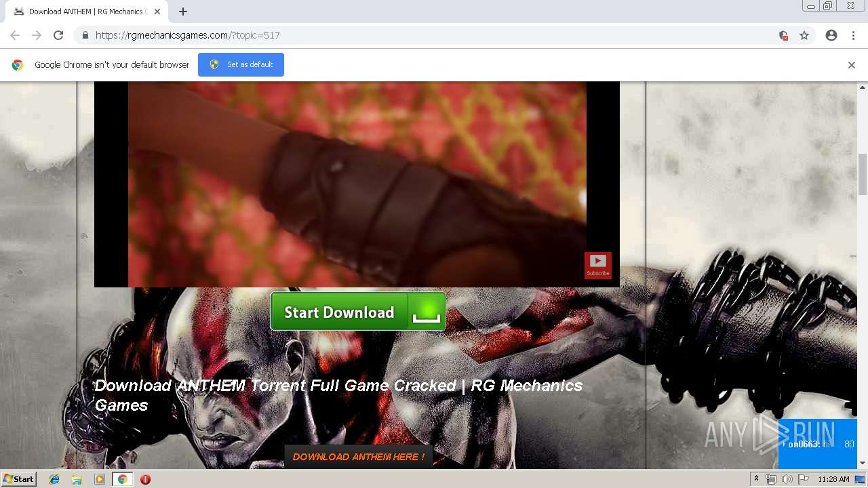Viewport: 868px width, 488px height.
Task: Click the Google Chrome logo in notification bar
Action: point(18,65)
